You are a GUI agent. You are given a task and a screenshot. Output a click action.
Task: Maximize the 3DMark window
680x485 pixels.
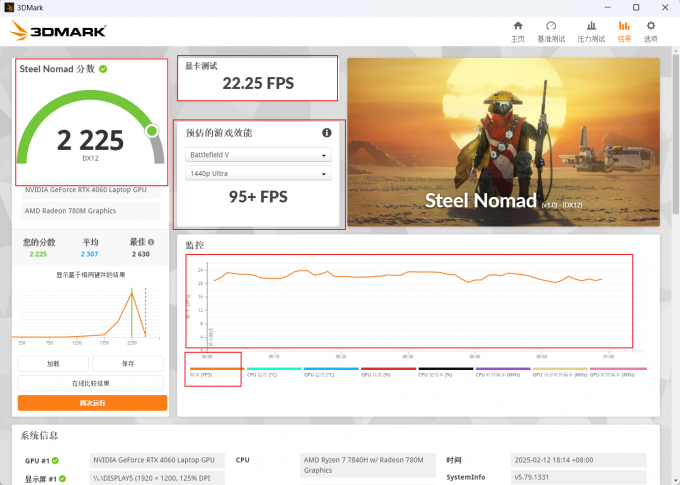click(x=636, y=7)
